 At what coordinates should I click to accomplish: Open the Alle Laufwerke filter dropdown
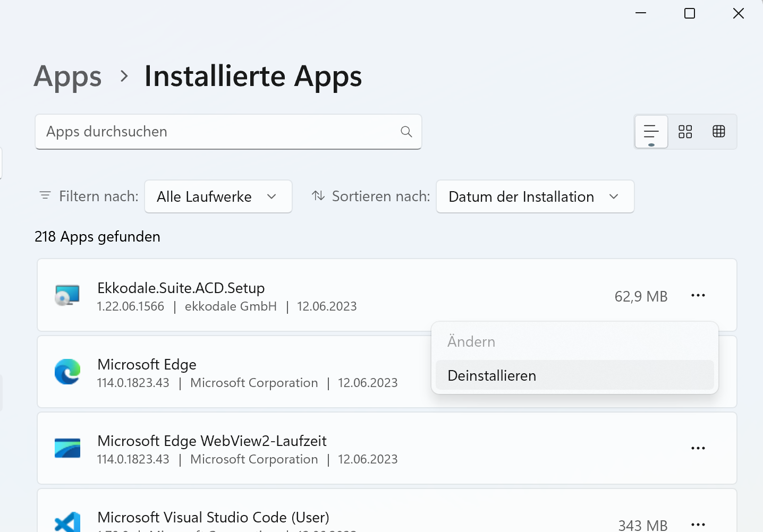click(x=218, y=196)
